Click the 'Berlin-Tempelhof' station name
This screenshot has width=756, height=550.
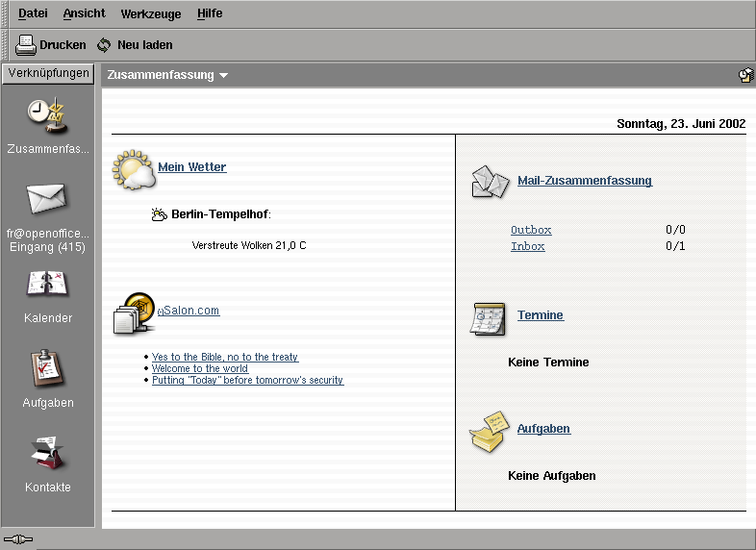[x=220, y=214]
